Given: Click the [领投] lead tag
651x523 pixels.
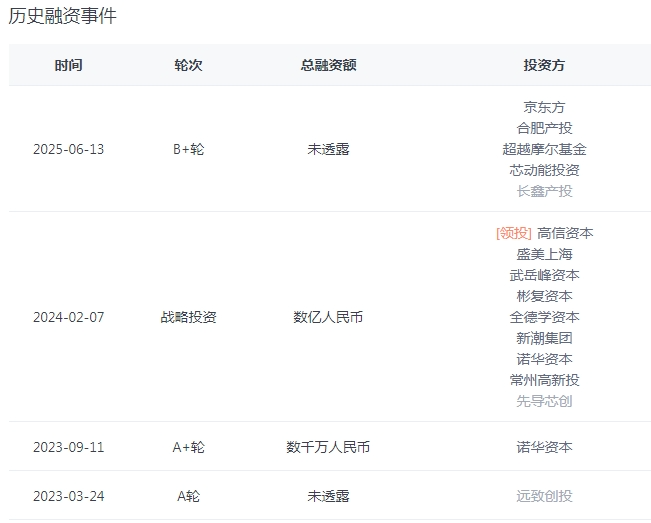Looking at the screenshot, I should [x=514, y=233].
